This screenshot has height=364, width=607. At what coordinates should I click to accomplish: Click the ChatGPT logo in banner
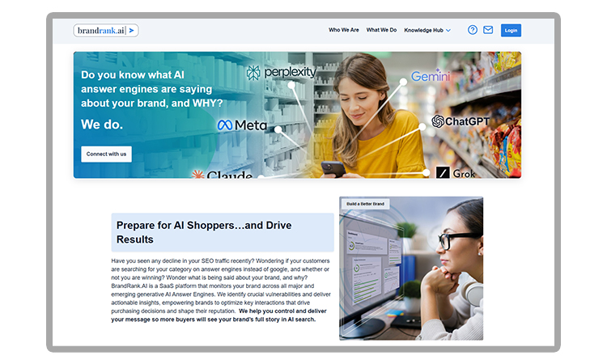[x=461, y=121]
